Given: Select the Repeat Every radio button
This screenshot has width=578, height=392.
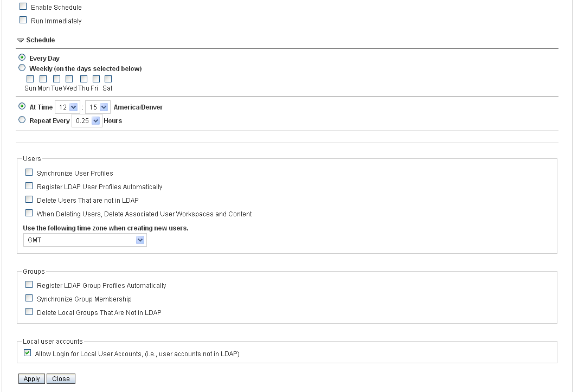Looking at the screenshot, I should tap(22, 120).
